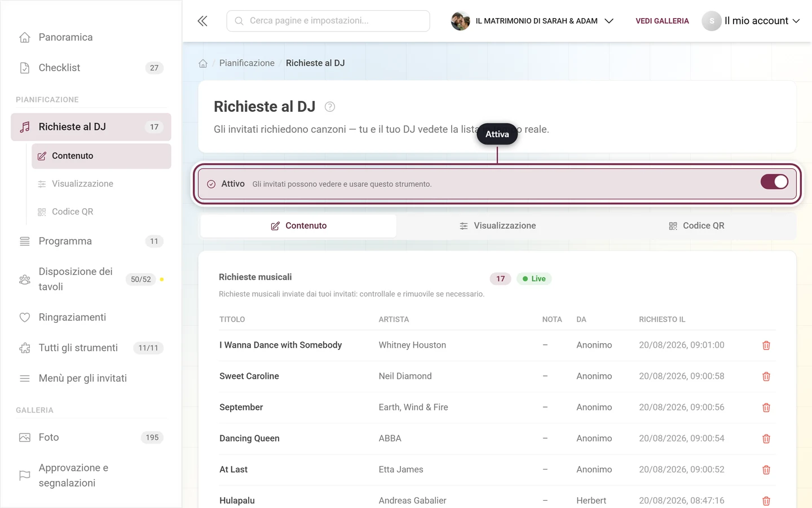The width and height of the screenshot is (812, 508).
Task: Open Ringraziamenti in the sidebar
Action: (x=91, y=317)
